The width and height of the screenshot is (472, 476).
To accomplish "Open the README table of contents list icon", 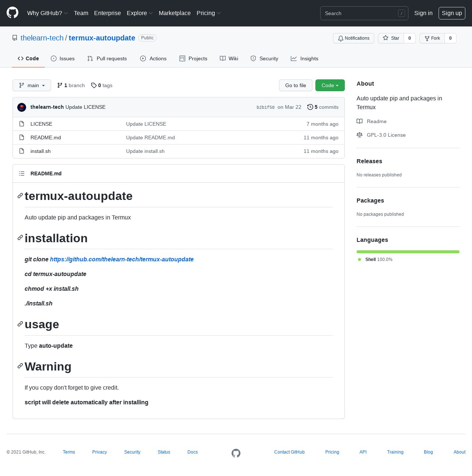I will 22,173.
